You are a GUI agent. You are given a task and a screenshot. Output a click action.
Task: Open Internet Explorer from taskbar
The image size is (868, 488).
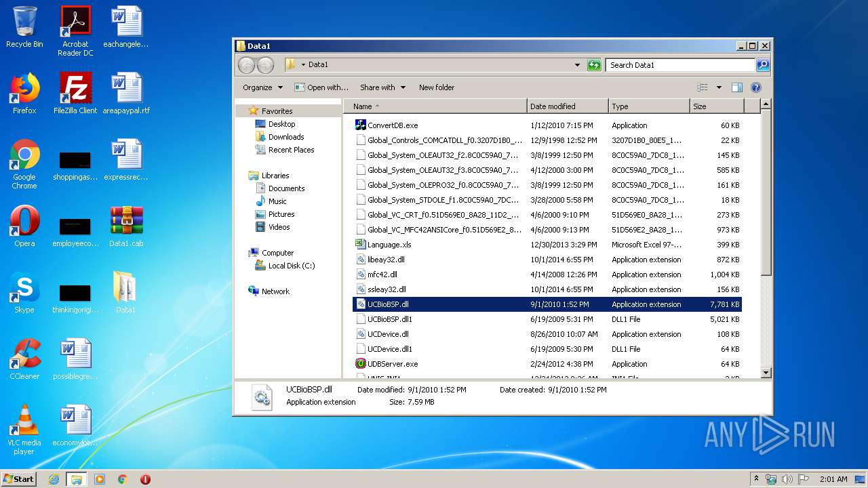pyautogui.click(x=54, y=479)
